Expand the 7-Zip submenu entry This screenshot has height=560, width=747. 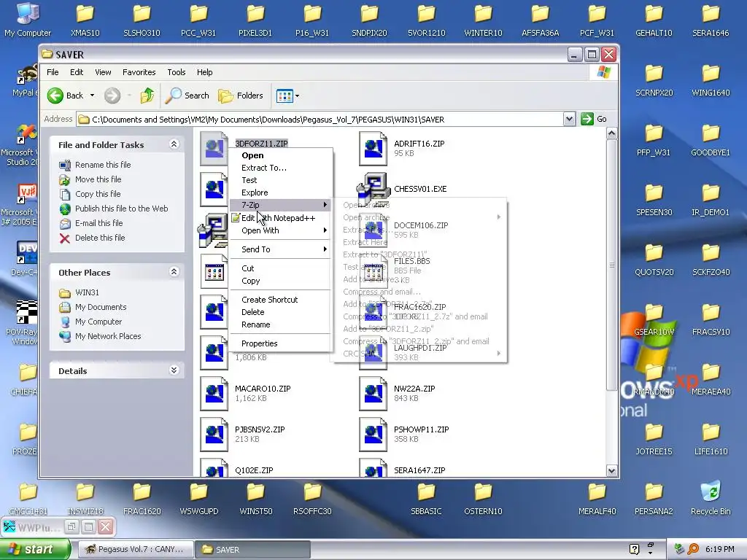[280, 205]
